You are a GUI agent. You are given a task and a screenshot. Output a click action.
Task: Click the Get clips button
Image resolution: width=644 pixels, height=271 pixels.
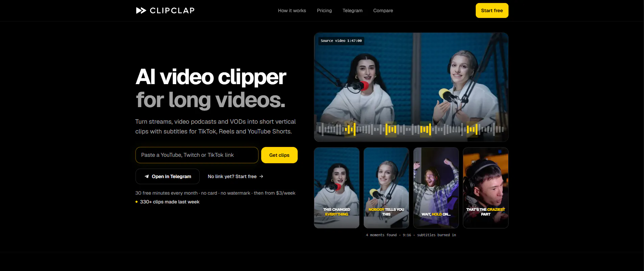click(x=279, y=155)
